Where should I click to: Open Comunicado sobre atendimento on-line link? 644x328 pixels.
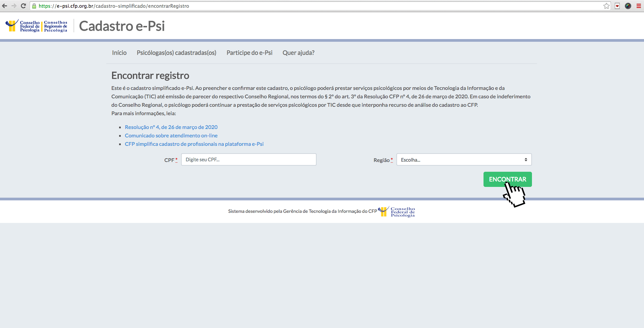(171, 136)
